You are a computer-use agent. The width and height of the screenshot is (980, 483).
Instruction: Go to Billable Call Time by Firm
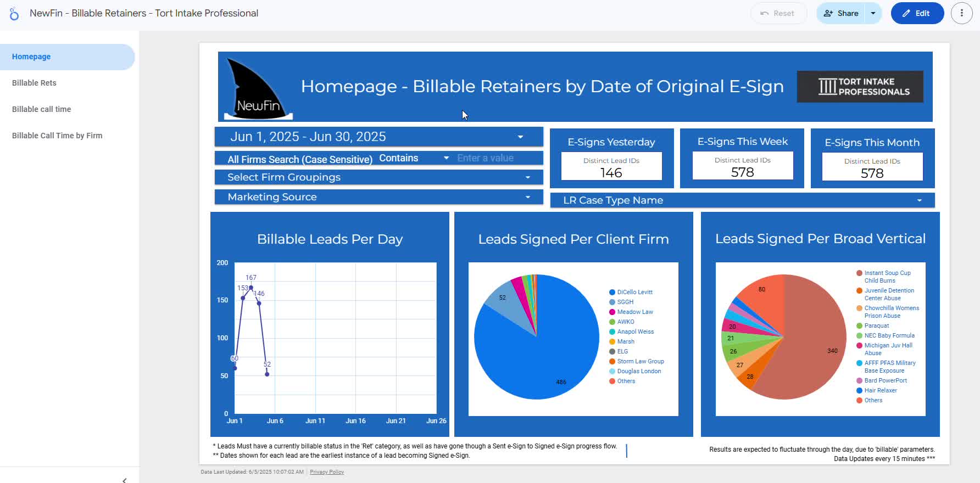pos(57,136)
